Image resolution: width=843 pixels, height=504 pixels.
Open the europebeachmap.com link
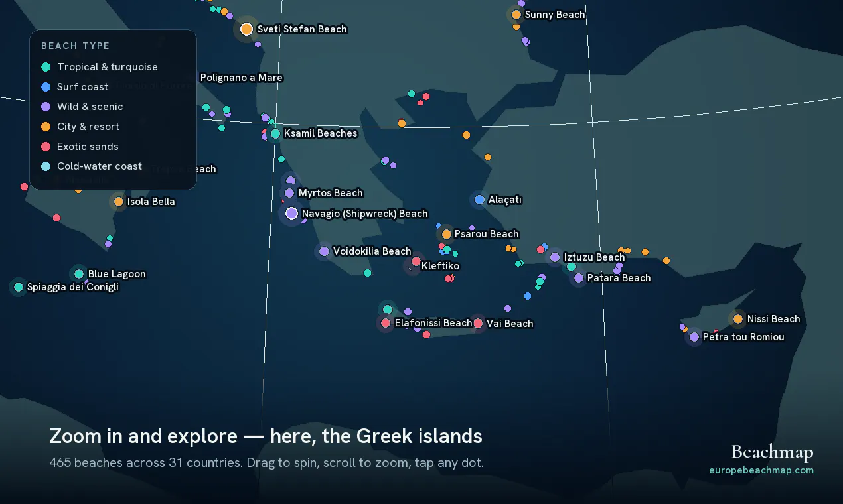coord(761,470)
